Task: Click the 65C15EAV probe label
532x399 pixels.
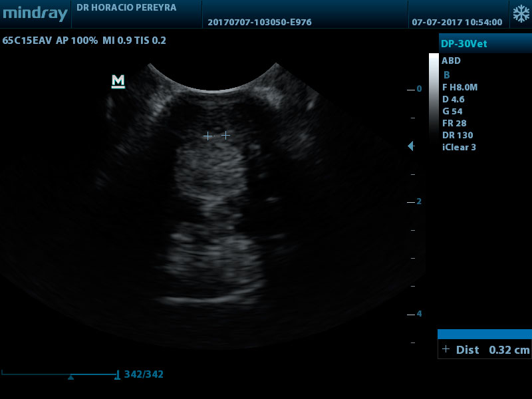Action: [x=27, y=41]
